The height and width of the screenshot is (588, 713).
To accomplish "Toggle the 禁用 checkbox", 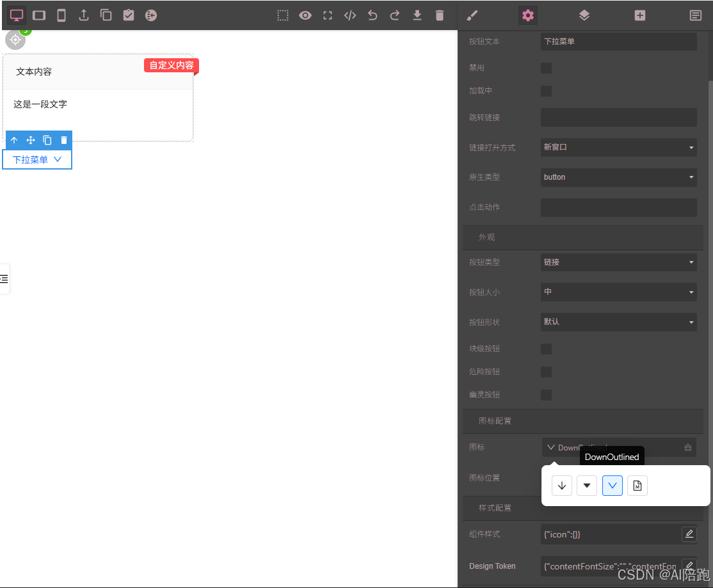I will pos(546,68).
